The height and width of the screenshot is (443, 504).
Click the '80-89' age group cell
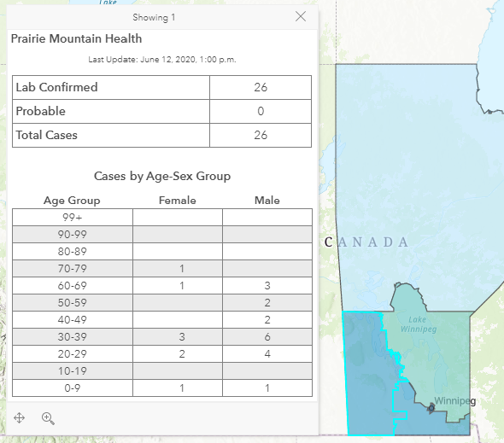click(x=73, y=252)
